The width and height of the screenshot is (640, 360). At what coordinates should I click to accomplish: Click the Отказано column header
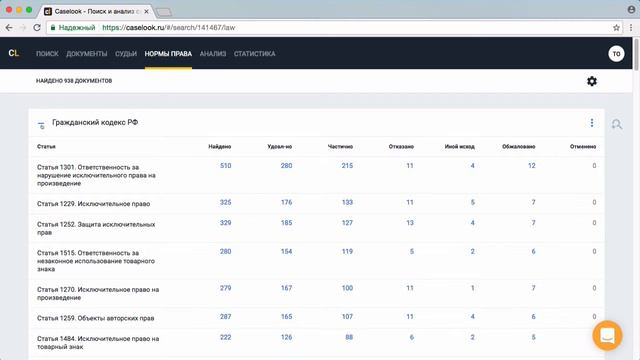[401, 147]
